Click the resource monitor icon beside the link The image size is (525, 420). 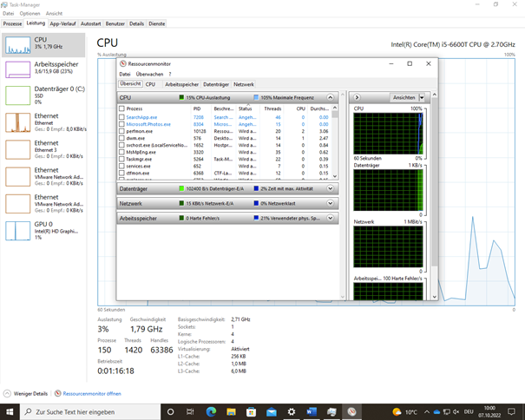pyautogui.click(x=58, y=394)
